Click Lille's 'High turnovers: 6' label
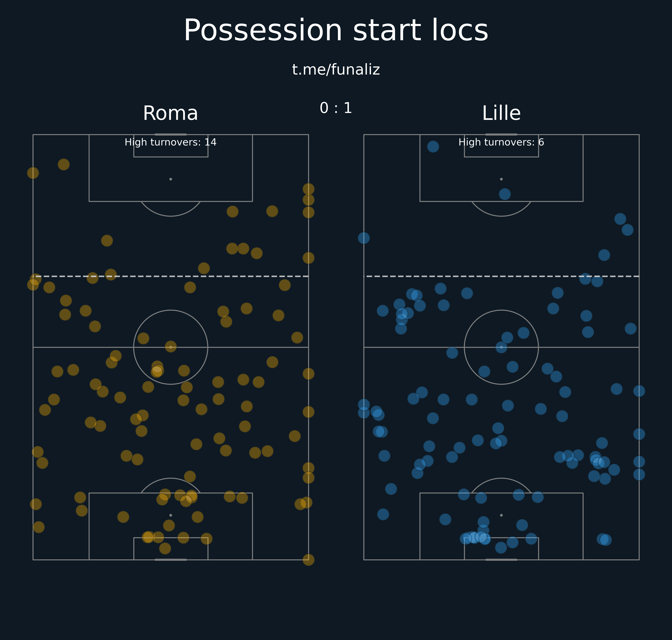The width and height of the screenshot is (672, 640). tap(501, 142)
